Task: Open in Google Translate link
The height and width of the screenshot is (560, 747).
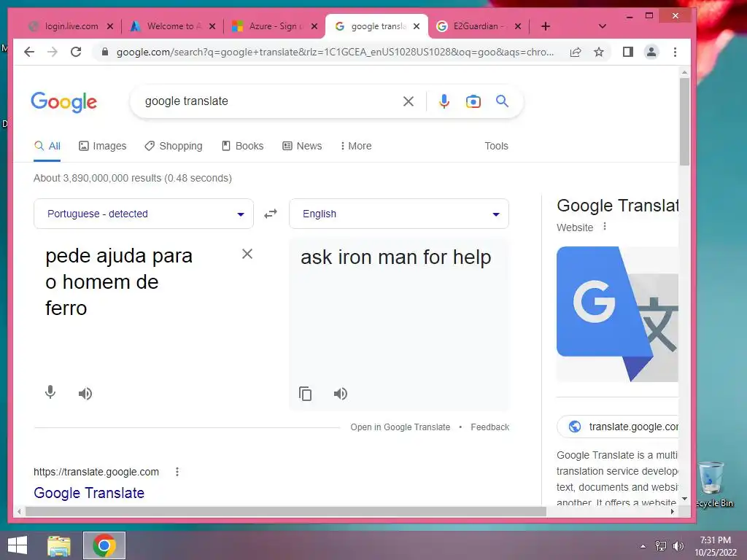Action: point(400,427)
